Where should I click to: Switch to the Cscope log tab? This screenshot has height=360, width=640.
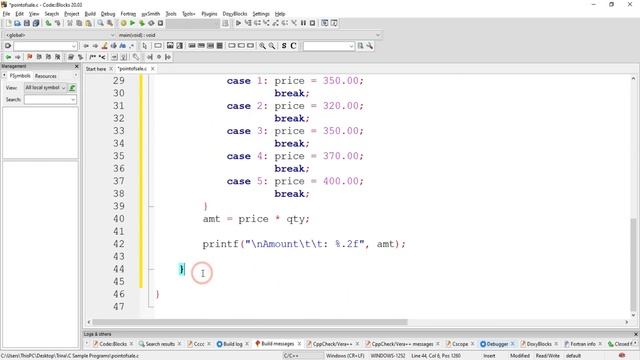coord(460,344)
